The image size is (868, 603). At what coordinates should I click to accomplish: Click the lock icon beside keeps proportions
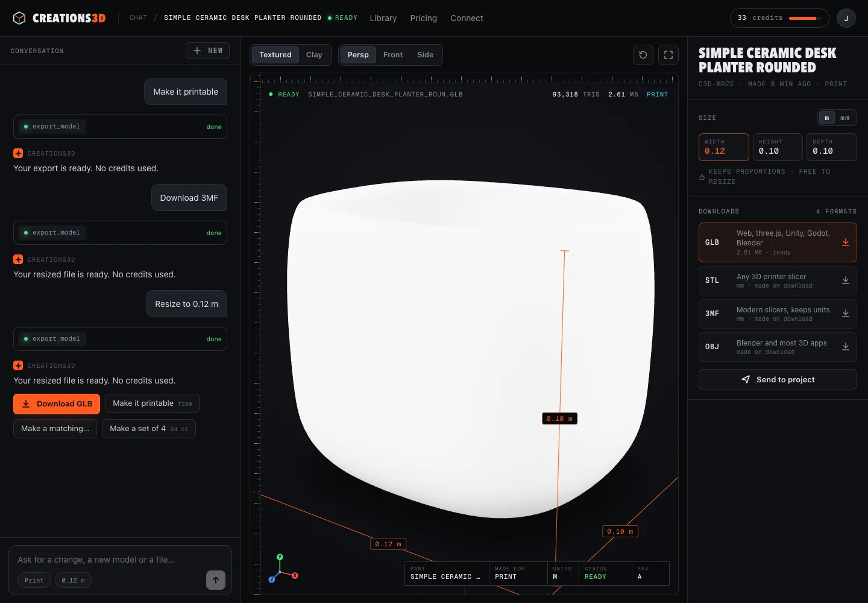point(702,177)
